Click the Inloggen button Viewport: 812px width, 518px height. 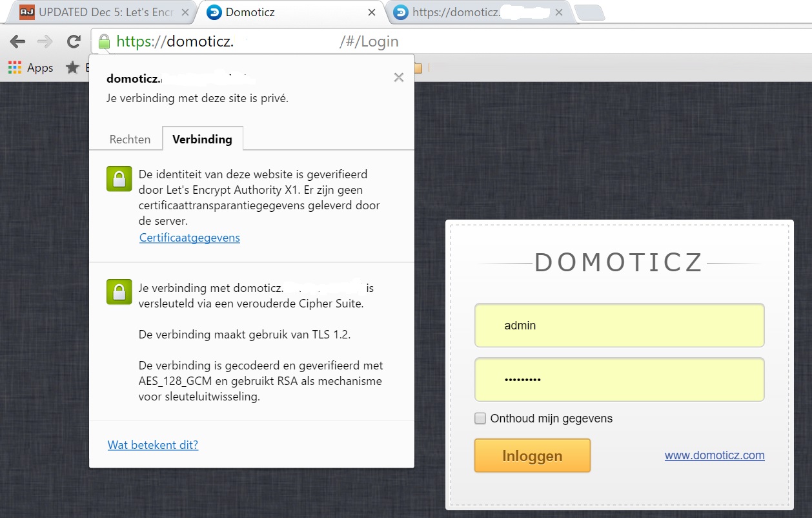pyautogui.click(x=533, y=455)
